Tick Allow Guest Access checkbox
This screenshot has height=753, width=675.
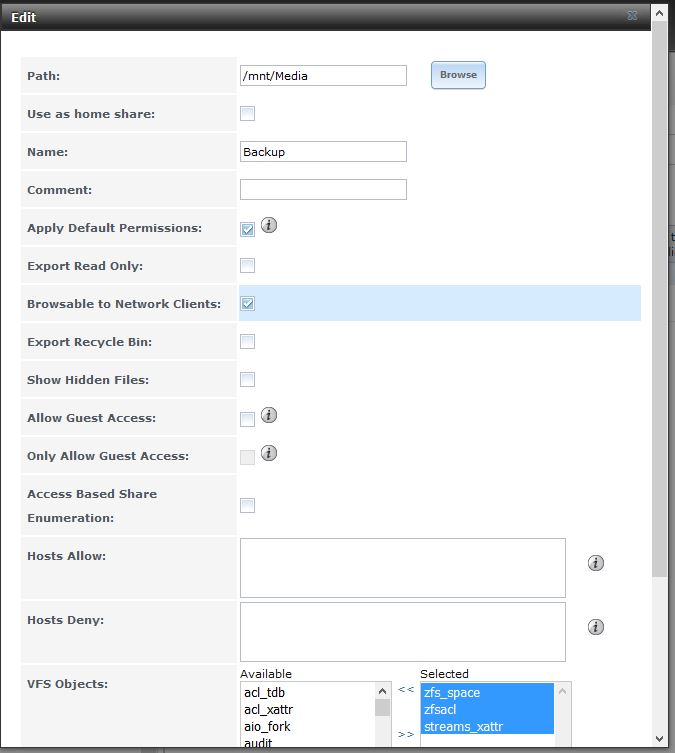tap(247, 419)
